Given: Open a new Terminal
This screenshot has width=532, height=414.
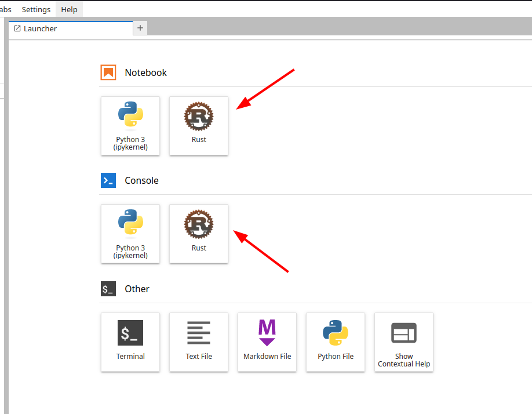Looking at the screenshot, I should [x=130, y=342].
